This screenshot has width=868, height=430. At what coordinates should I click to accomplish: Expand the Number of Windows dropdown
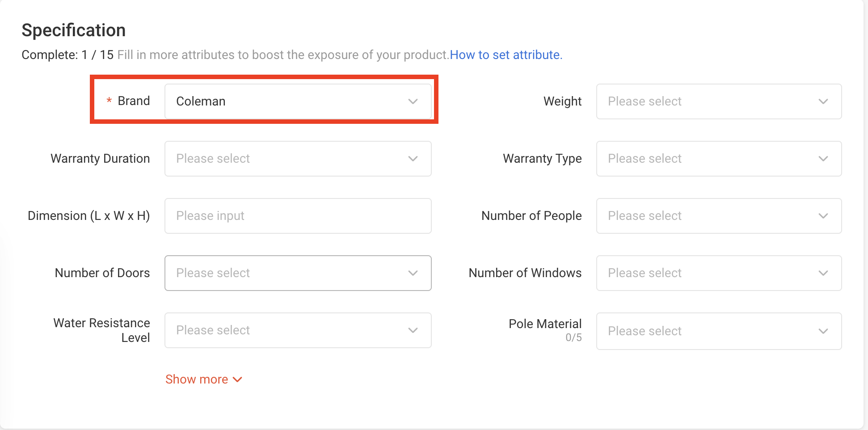[711, 273]
